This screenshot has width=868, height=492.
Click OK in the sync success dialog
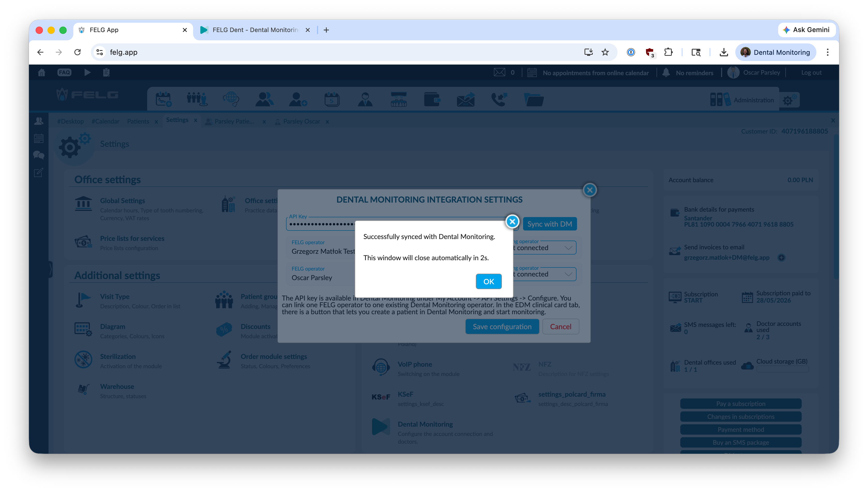[488, 281]
